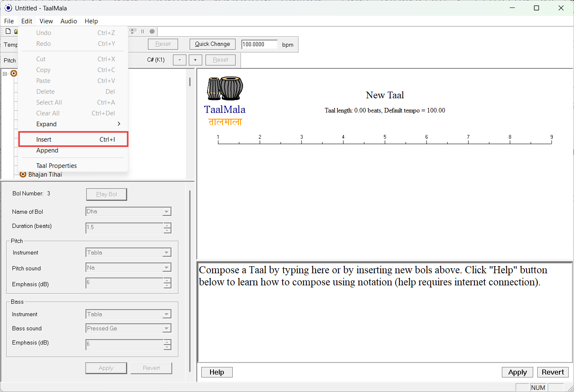Open the Expand submenu in Edit menu
Image resolution: width=574 pixels, height=392 pixels.
tap(73, 124)
